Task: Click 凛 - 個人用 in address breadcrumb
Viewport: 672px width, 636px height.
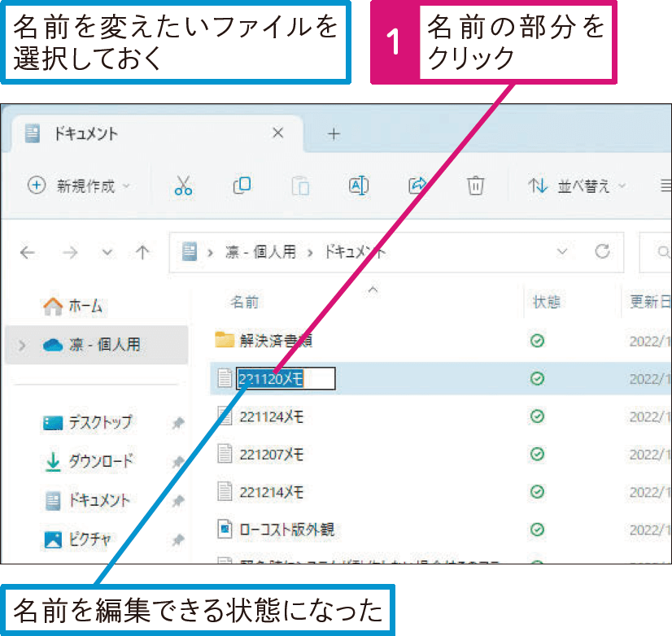Action: 260,252
